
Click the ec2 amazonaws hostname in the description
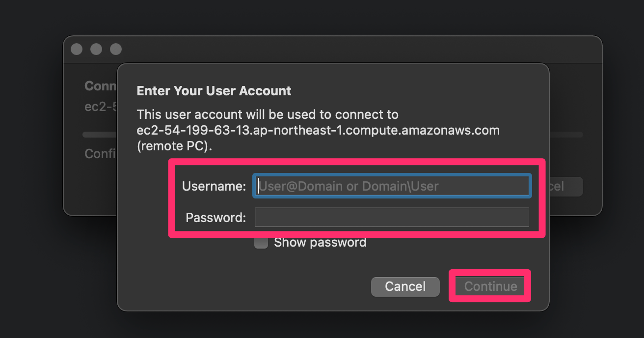tap(318, 130)
